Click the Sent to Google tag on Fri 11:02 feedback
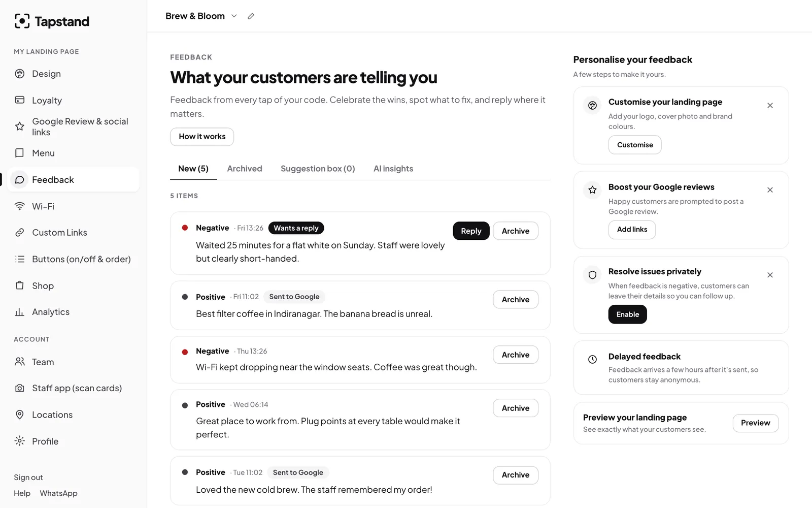Image resolution: width=812 pixels, height=508 pixels. pos(294,297)
